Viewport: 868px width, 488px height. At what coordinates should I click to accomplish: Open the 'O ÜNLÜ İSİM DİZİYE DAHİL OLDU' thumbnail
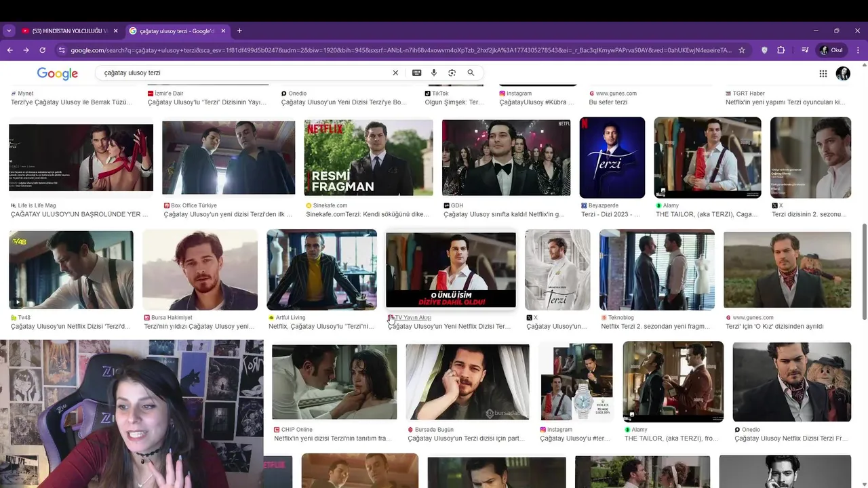coord(451,270)
